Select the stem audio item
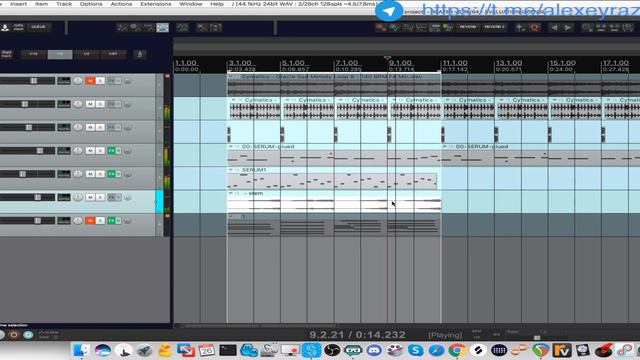The image size is (640, 360). [334, 201]
